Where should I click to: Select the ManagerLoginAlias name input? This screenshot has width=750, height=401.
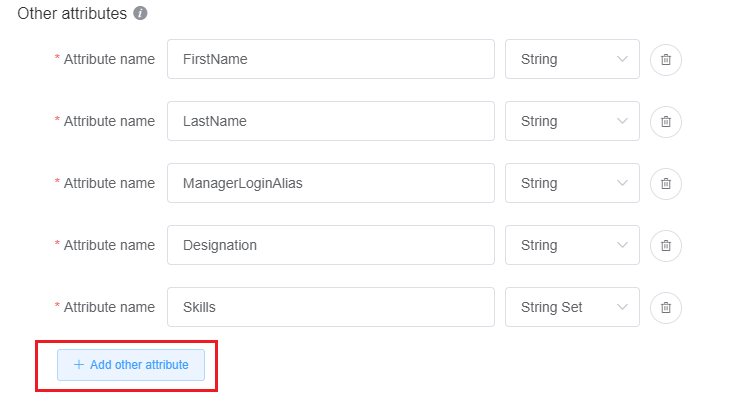[x=330, y=184]
